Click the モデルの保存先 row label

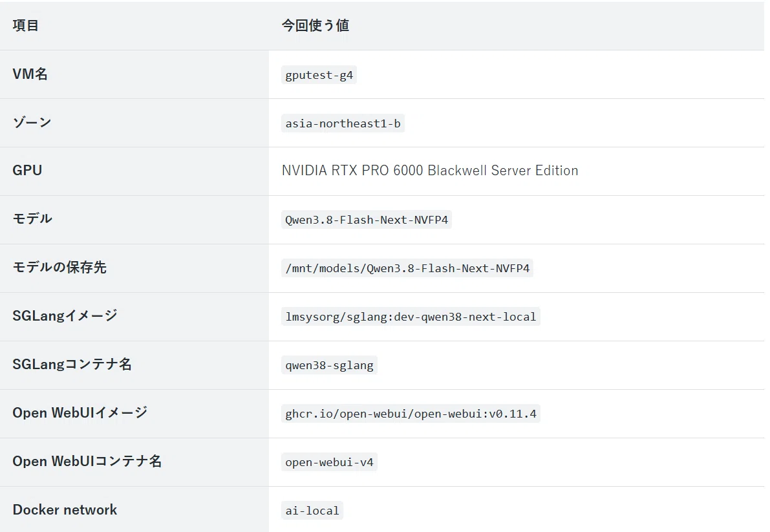pyautogui.click(x=59, y=268)
